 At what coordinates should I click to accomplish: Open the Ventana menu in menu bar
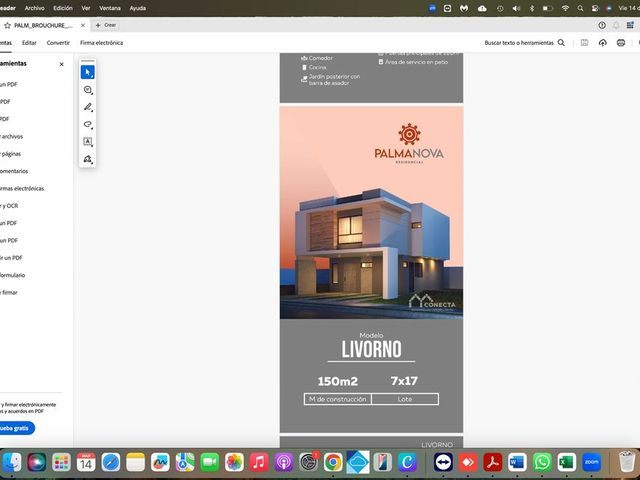(110, 8)
